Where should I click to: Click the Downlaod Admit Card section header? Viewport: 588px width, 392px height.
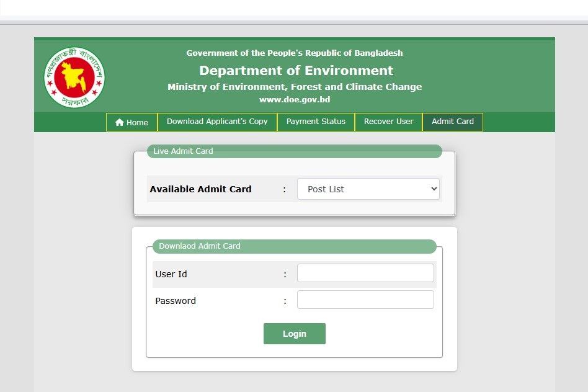coord(200,246)
